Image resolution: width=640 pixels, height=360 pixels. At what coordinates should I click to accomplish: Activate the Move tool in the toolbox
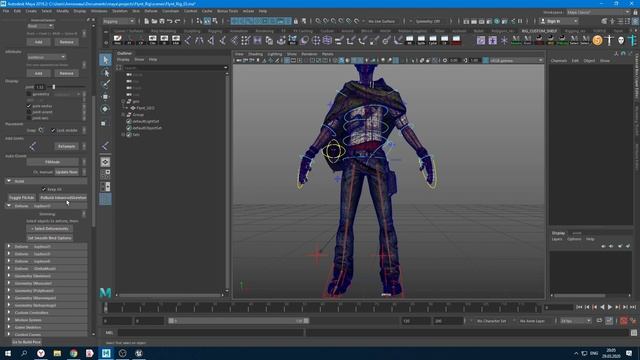(105, 97)
